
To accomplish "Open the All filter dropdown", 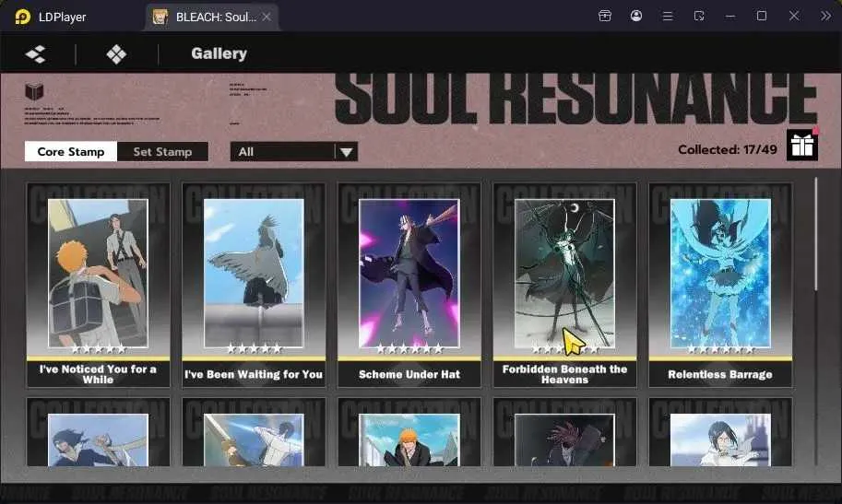I will (294, 152).
